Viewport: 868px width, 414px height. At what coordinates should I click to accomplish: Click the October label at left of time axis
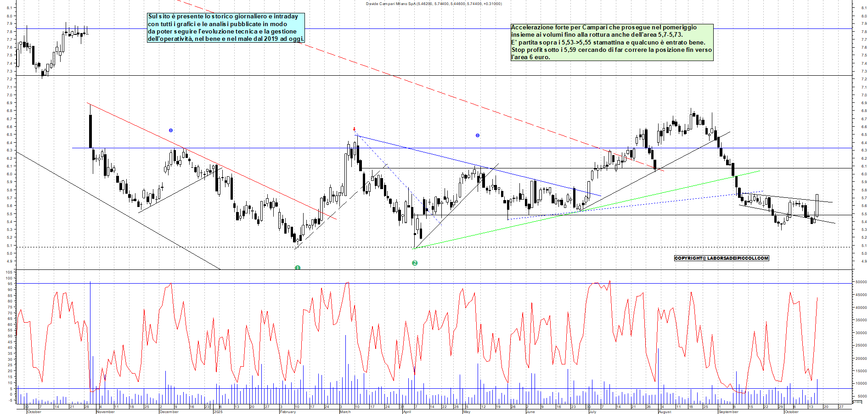34,412
